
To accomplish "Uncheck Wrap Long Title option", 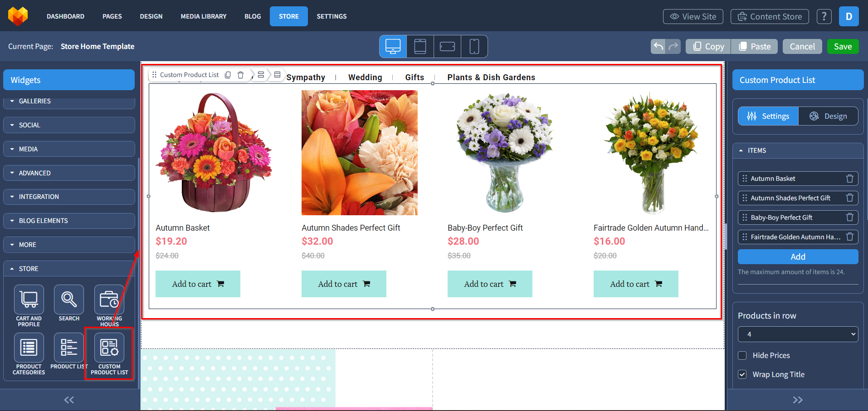I will [742, 374].
